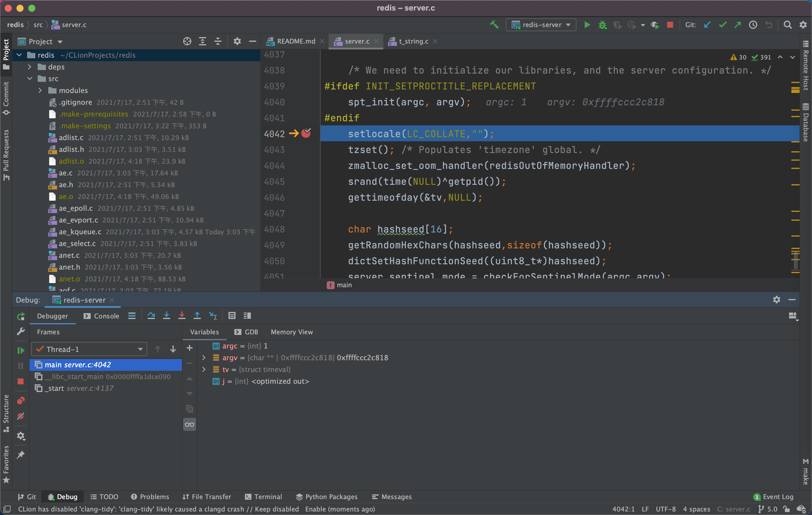Image resolution: width=812 pixels, height=515 pixels.
Task: Toggle the show watches glasses icon
Action: [x=190, y=424]
